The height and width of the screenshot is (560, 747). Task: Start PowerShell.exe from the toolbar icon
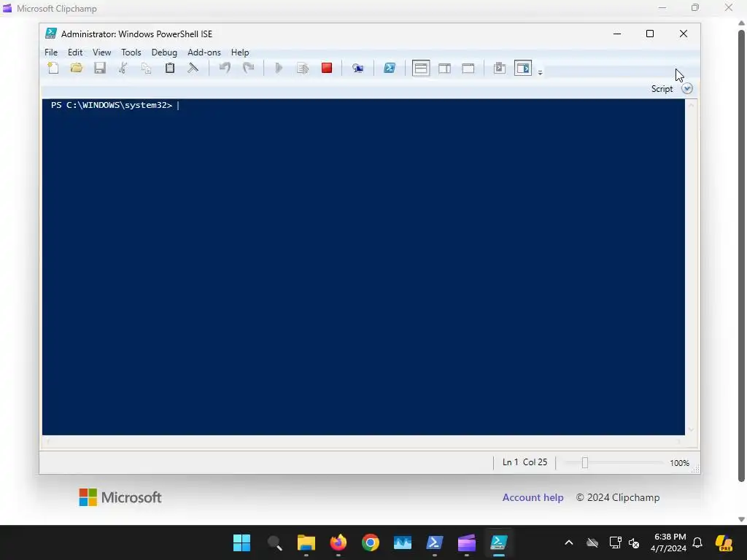coord(390,68)
